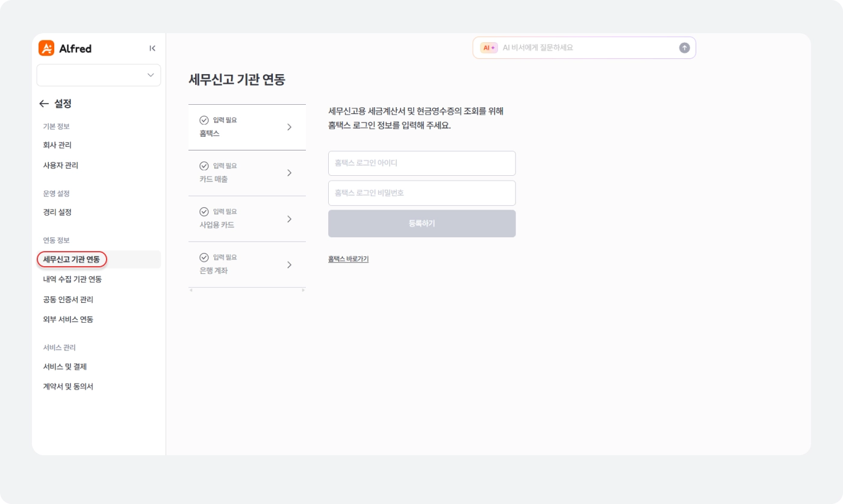The image size is (843, 504).
Task: Click the Alfred logo icon
Action: [46, 48]
